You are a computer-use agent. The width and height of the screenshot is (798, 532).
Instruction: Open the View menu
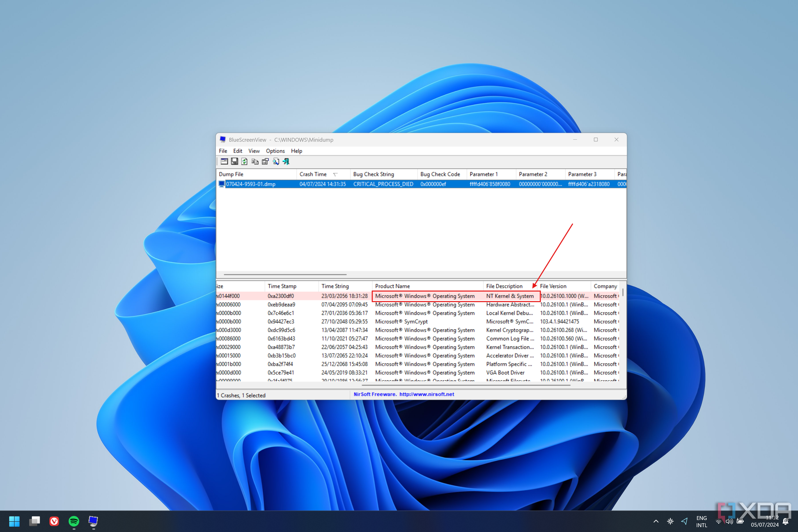[254, 151]
